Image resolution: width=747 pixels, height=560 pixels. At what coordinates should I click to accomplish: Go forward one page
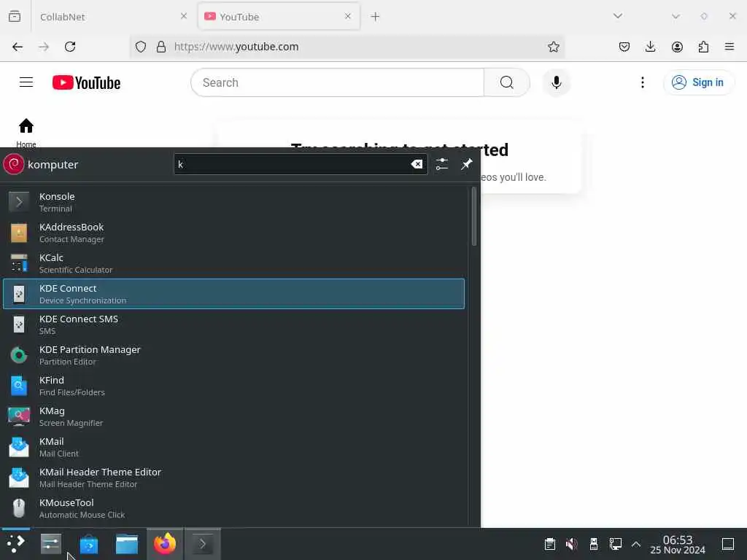click(x=44, y=47)
